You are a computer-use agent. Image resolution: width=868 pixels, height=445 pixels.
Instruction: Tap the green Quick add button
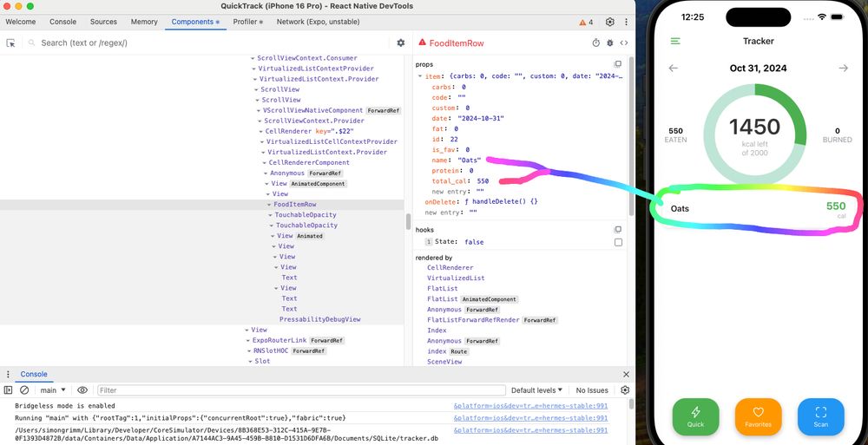tap(696, 416)
